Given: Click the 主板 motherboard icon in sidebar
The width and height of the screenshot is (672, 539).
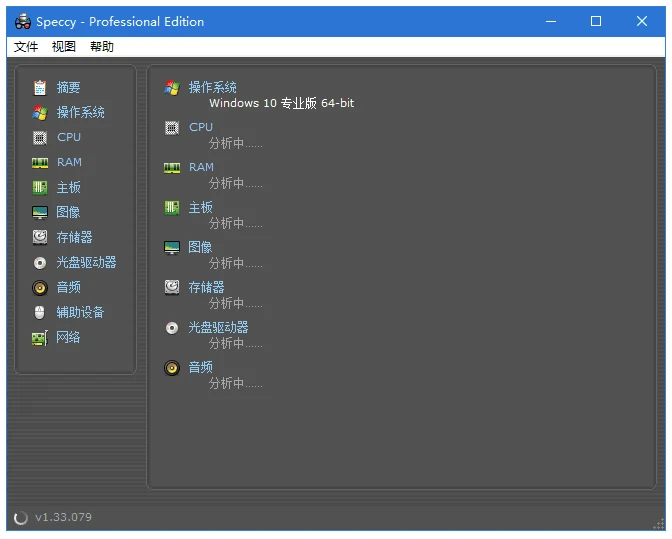Looking at the screenshot, I should click(40, 187).
